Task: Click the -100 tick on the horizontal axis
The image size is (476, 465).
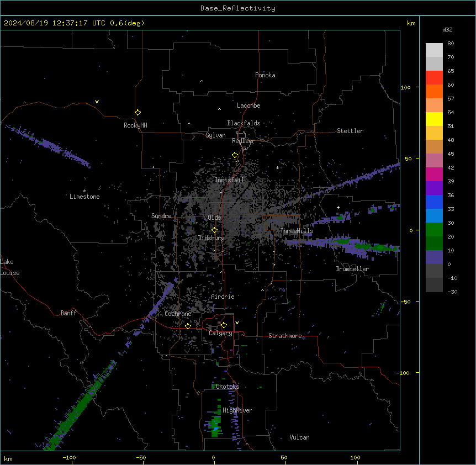Action: pyautogui.click(x=69, y=457)
